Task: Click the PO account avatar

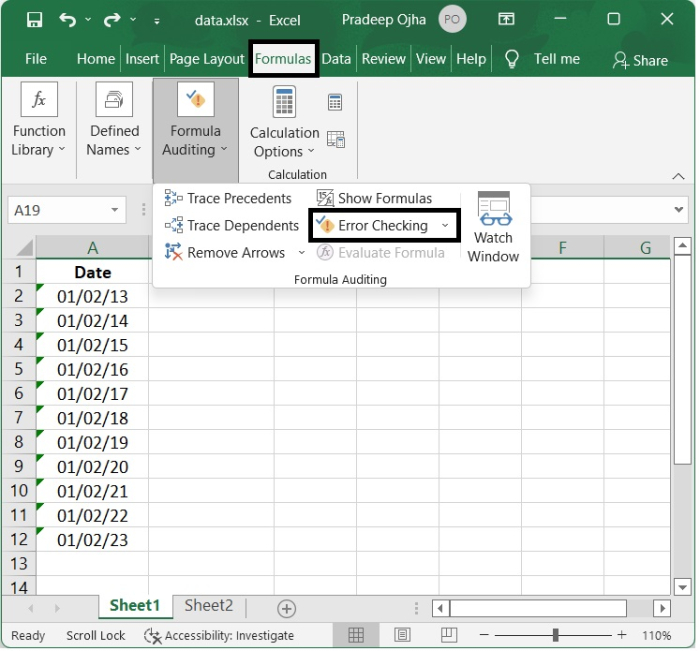Action: 452,20
